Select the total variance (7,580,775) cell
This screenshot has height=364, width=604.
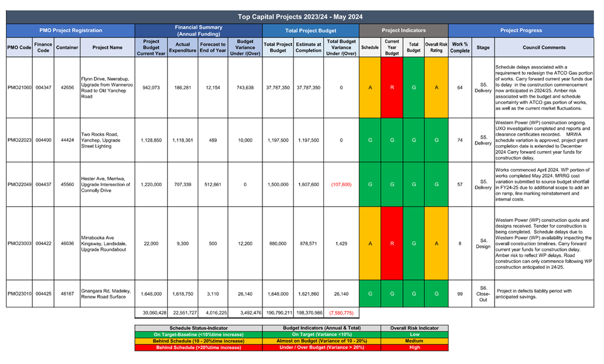click(342, 313)
